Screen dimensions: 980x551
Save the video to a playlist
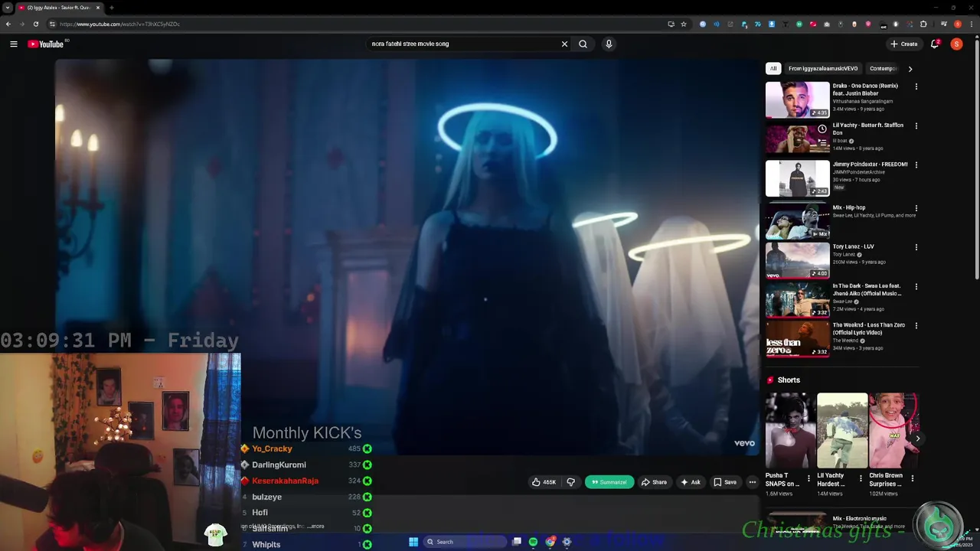click(x=725, y=482)
